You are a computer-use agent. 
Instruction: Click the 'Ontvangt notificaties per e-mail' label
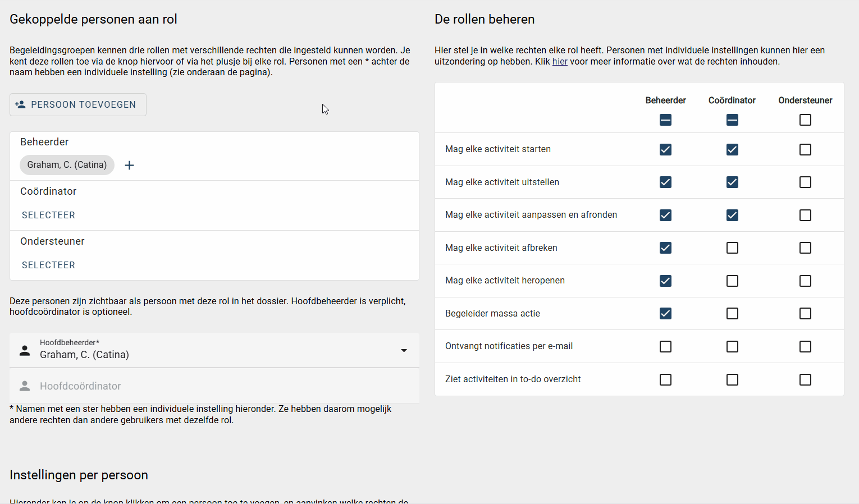(x=509, y=346)
